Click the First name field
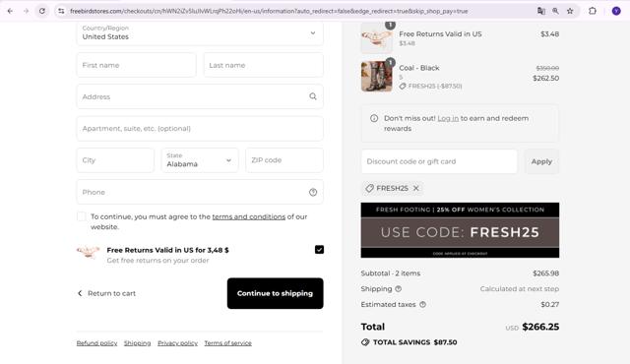Screen dimensions: 630x364 [136, 65]
